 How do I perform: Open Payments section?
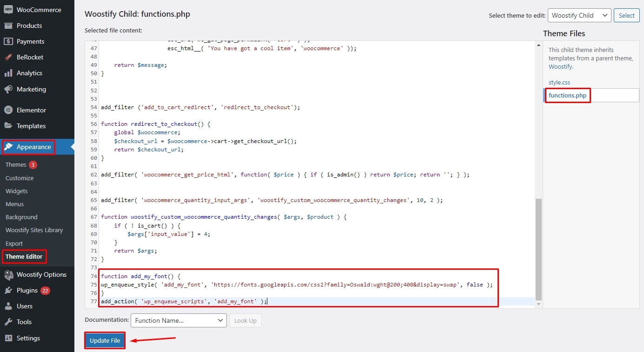(31, 41)
